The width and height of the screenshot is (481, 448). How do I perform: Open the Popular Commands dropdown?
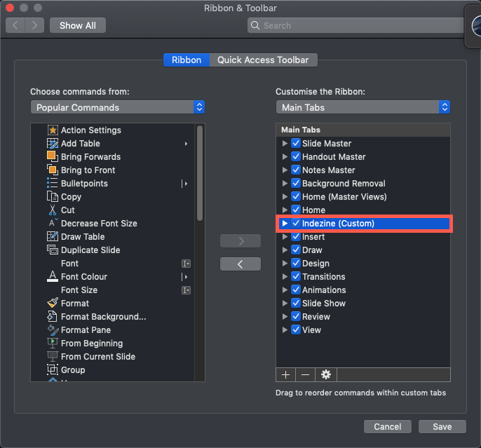point(118,107)
